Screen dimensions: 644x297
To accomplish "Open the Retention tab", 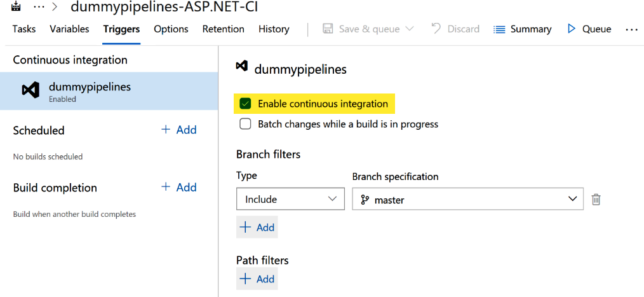I will coord(223,29).
